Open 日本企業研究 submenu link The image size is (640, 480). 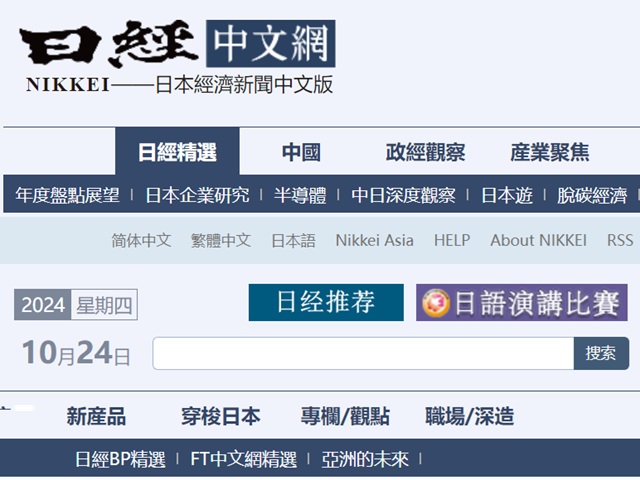click(197, 195)
